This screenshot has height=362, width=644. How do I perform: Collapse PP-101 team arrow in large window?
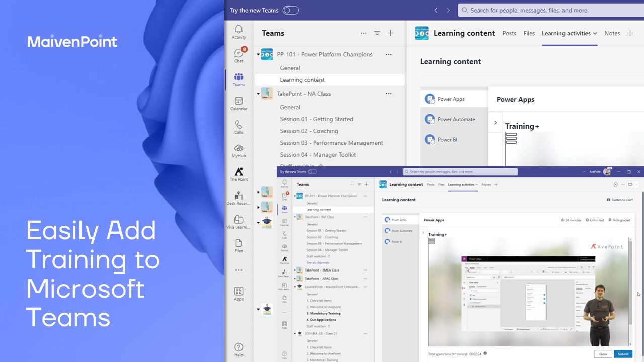pos(258,54)
